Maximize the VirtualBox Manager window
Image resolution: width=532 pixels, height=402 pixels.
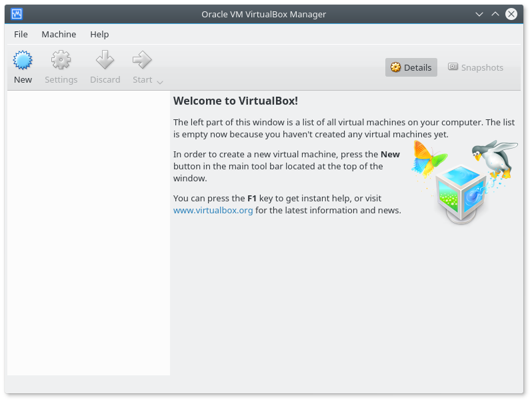point(495,14)
